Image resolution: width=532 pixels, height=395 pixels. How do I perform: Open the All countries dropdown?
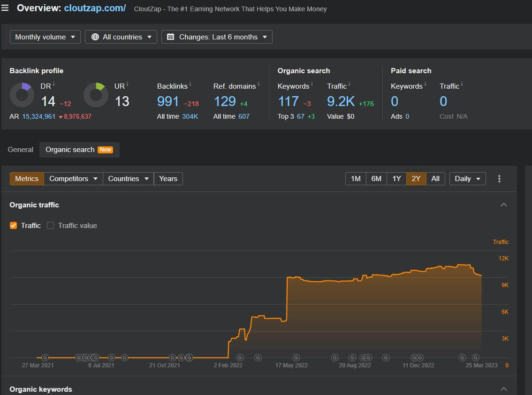click(x=121, y=37)
